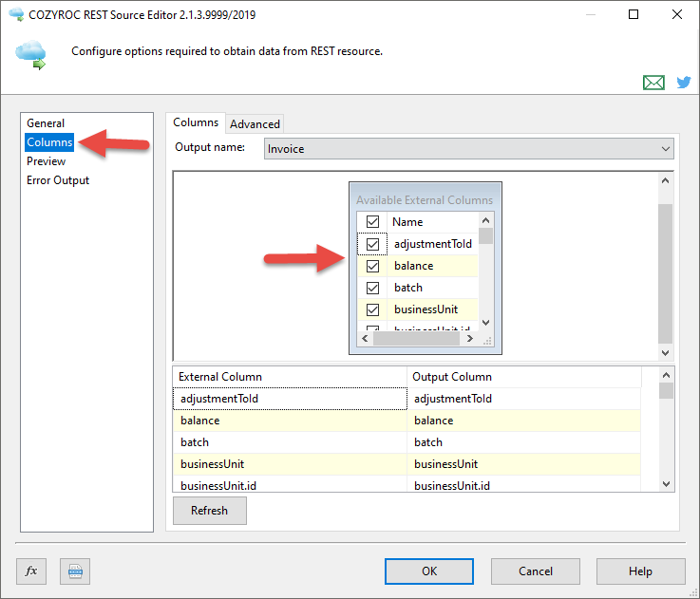The height and width of the screenshot is (599, 700).
Task: Click the Refresh button
Action: 209,511
